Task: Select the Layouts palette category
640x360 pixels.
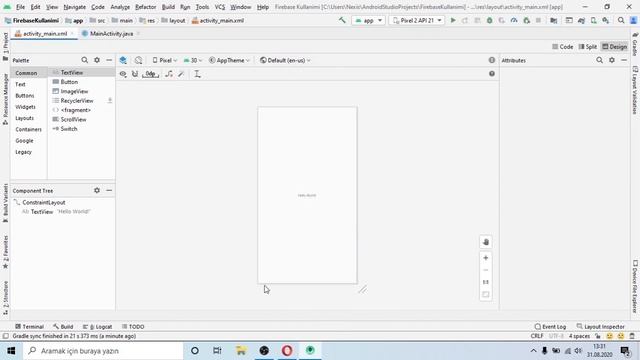Action: click(x=24, y=118)
